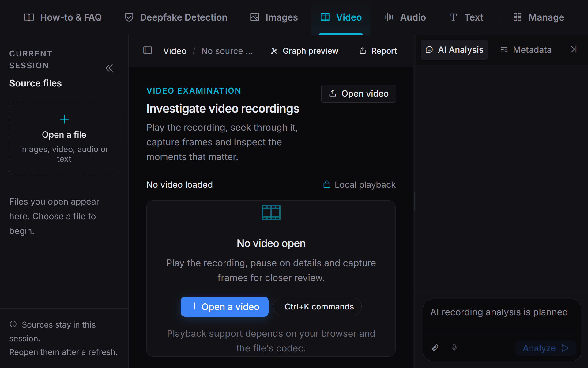Click the Local playback lock icon

click(327, 184)
